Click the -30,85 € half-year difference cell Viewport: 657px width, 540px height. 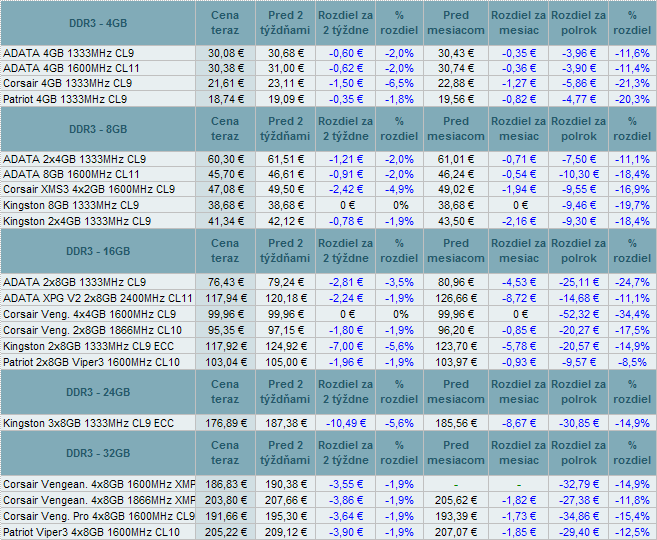tap(579, 423)
